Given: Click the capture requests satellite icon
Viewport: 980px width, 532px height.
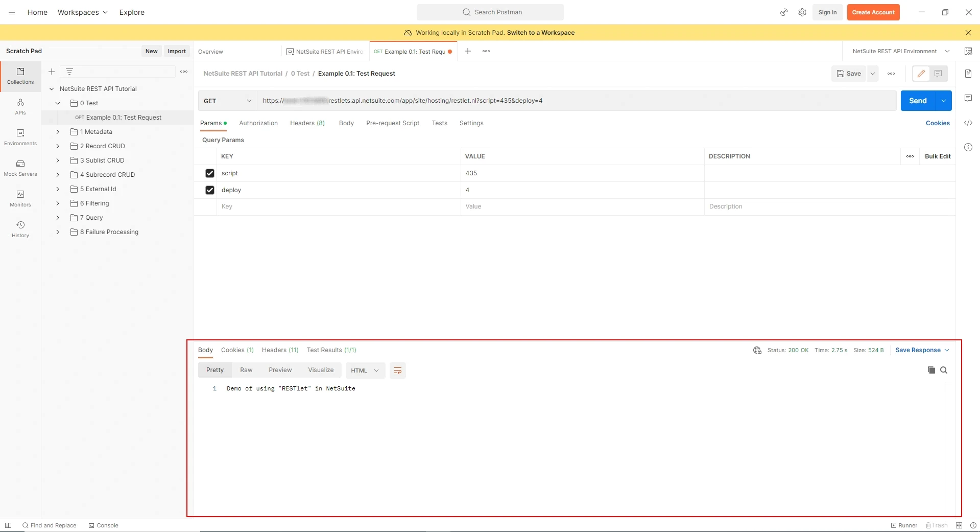Looking at the screenshot, I should [x=784, y=12].
